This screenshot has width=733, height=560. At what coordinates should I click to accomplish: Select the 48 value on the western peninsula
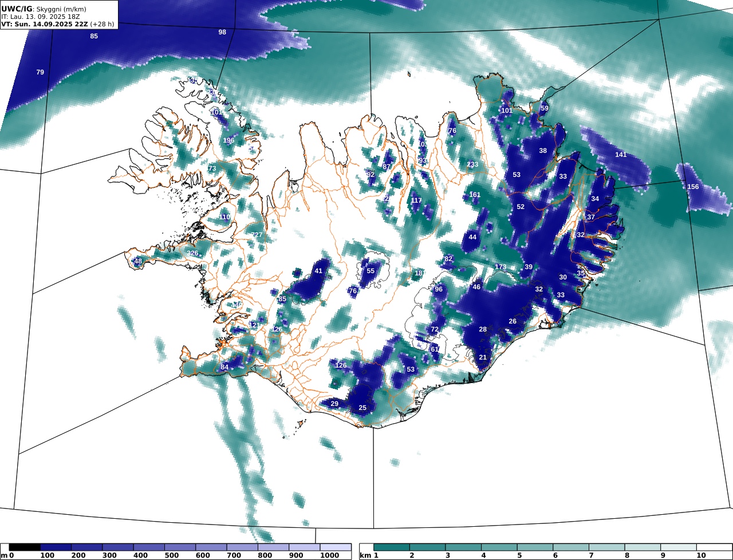[138, 261]
